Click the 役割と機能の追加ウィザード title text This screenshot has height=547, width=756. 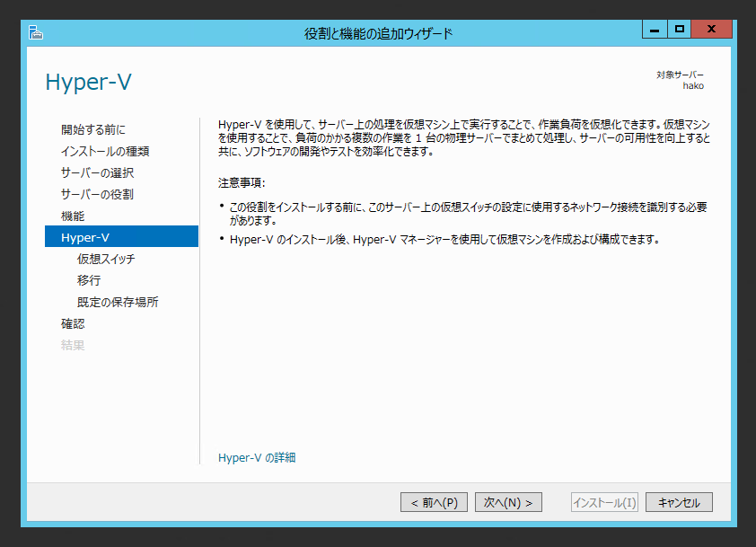[379, 33]
